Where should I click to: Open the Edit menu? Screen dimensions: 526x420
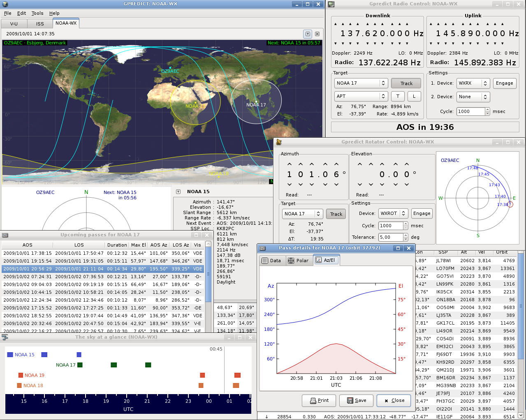(x=21, y=13)
